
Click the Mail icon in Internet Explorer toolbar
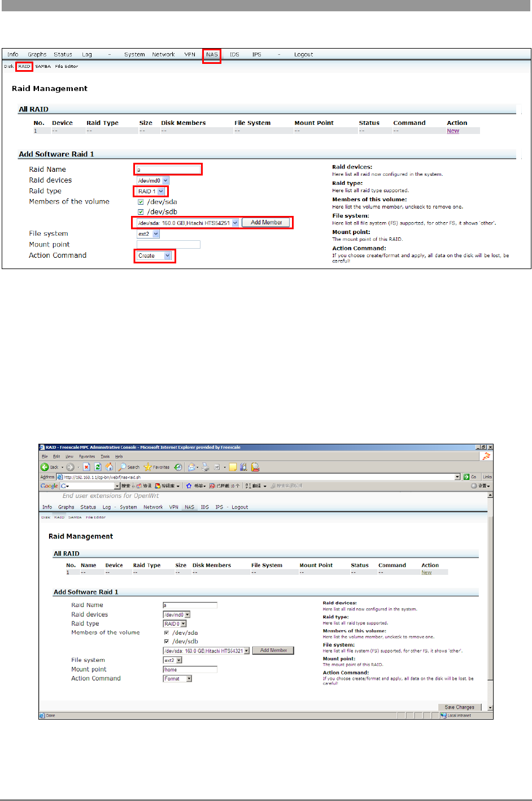pos(192,467)
